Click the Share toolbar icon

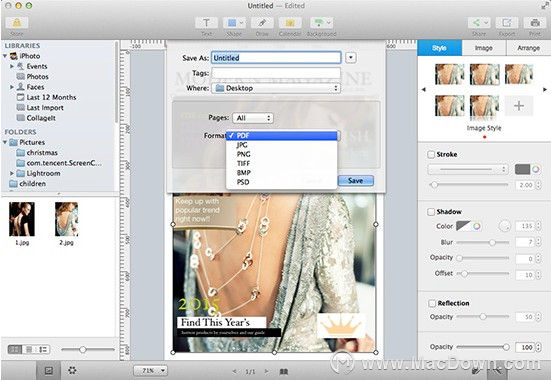[479, 23]
